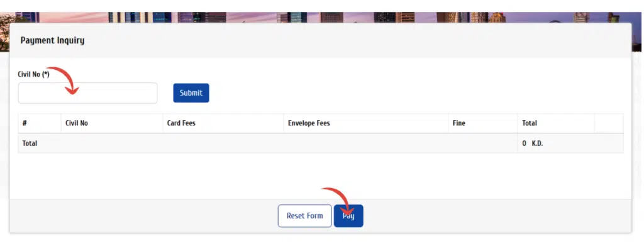Click the blue Pay button
Image resolution: width=644 pixels, height=251 pixels.
[x=348, y=216]
